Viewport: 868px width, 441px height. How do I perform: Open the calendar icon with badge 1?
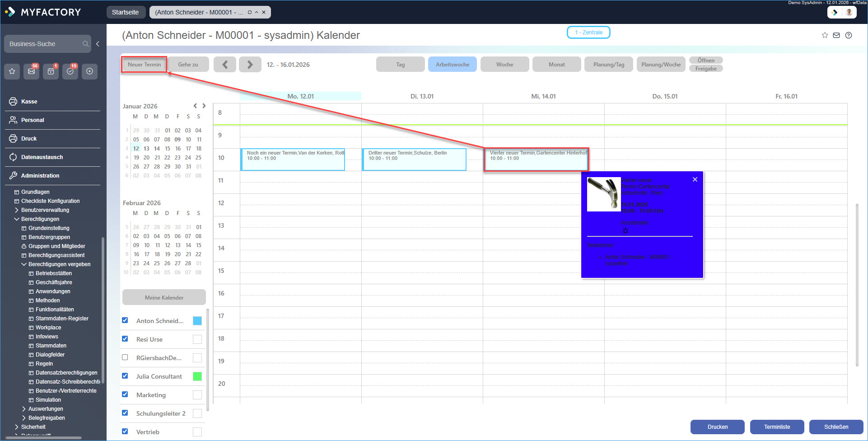(51, 71)
